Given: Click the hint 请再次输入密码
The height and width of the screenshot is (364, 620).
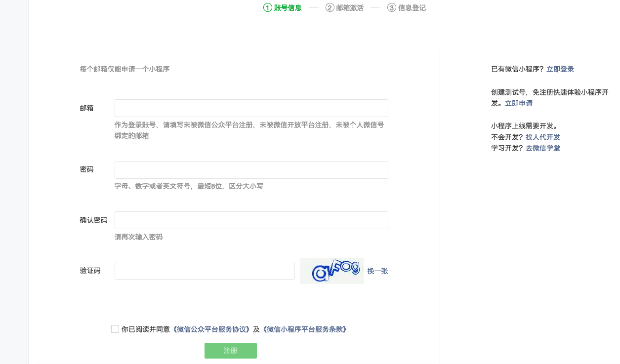Looking at the screenshot, I should pyautogui.click(x=139, y=237).
